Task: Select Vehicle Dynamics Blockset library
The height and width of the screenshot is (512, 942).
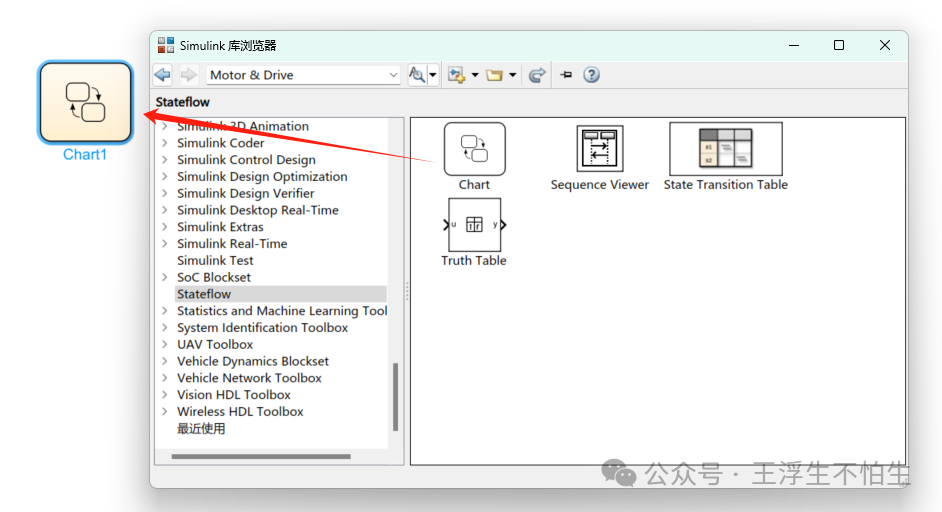Action: pyautogui.click(x=253, y=361)
